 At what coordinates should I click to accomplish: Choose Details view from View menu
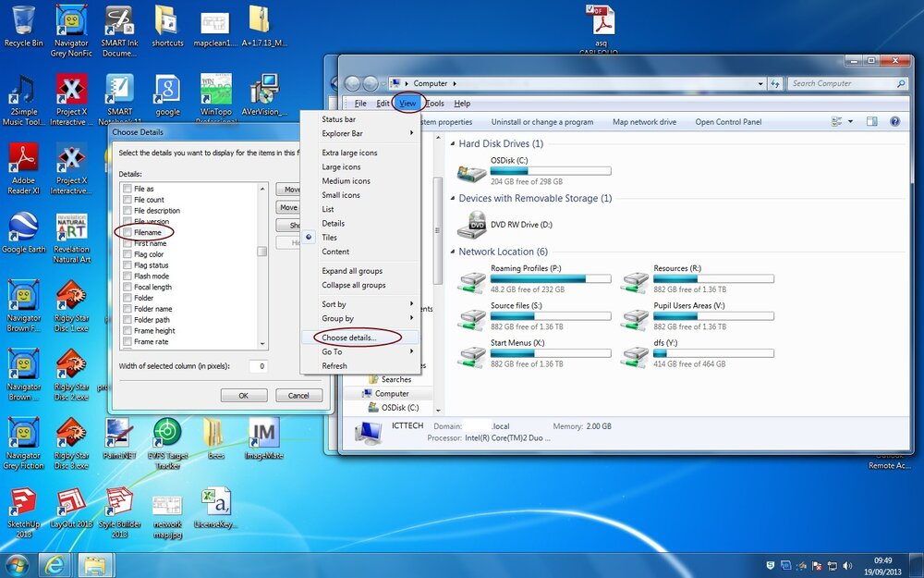coord(360,224)
